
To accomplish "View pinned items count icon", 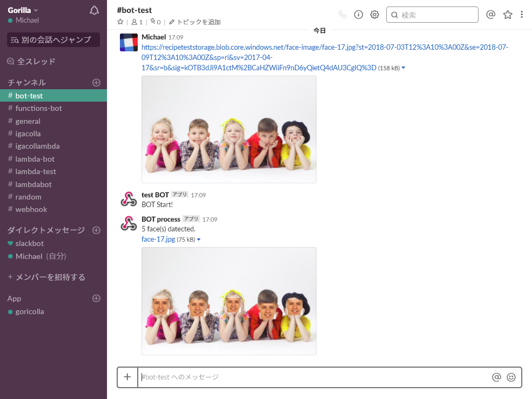I will pos(156,22).
